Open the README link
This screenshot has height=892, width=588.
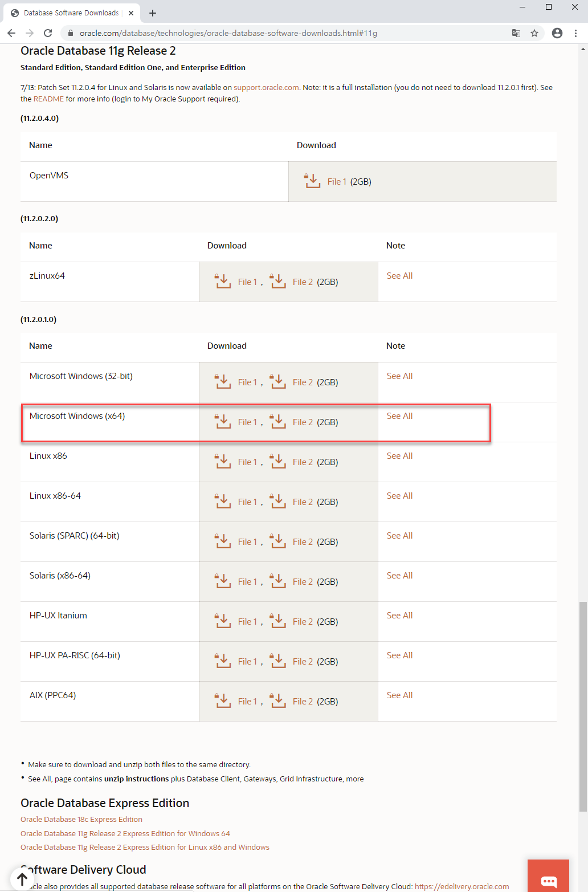point(48,99)
